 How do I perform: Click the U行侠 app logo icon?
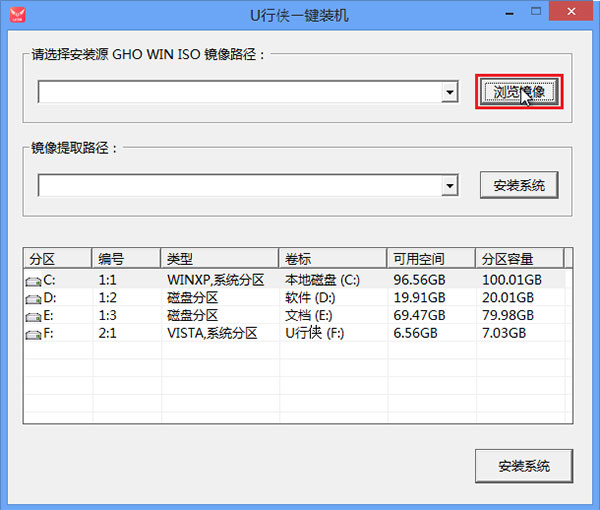tap(17, 15)
